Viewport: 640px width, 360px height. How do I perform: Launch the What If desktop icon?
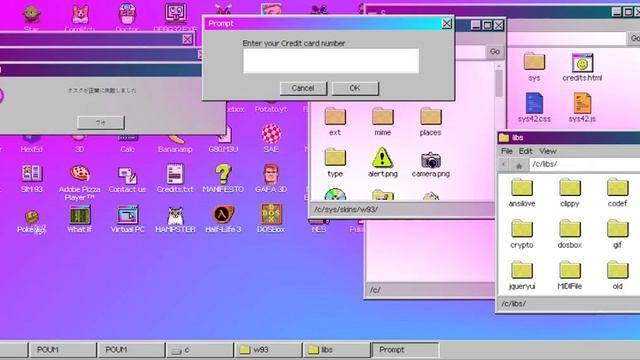[80, 219]
